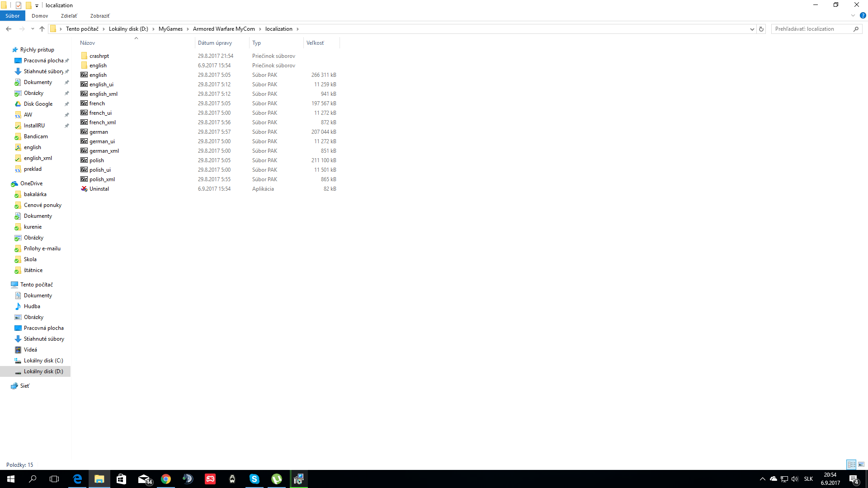Open the volume control in system tray

pyautogui.click(x=795, y=479)
